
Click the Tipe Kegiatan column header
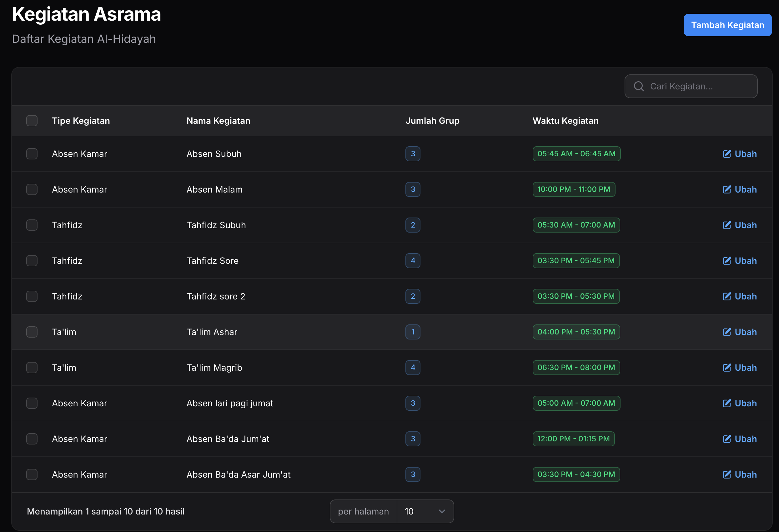click(x=81, y=121)
